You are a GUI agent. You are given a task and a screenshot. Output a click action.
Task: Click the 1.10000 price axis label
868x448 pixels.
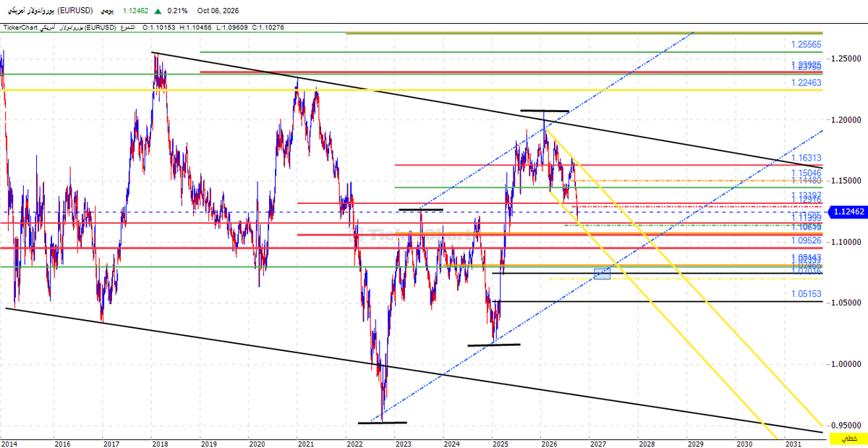(845, 242)
